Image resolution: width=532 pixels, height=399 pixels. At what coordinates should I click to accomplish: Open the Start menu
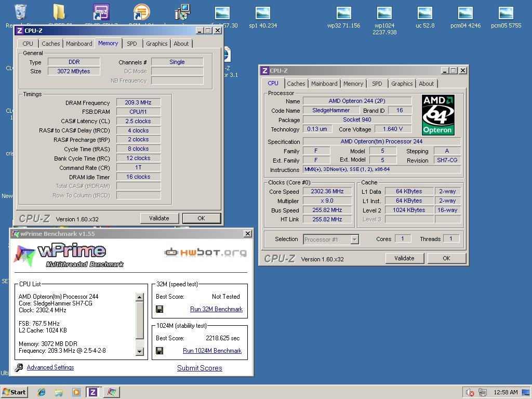pos(14,392)
